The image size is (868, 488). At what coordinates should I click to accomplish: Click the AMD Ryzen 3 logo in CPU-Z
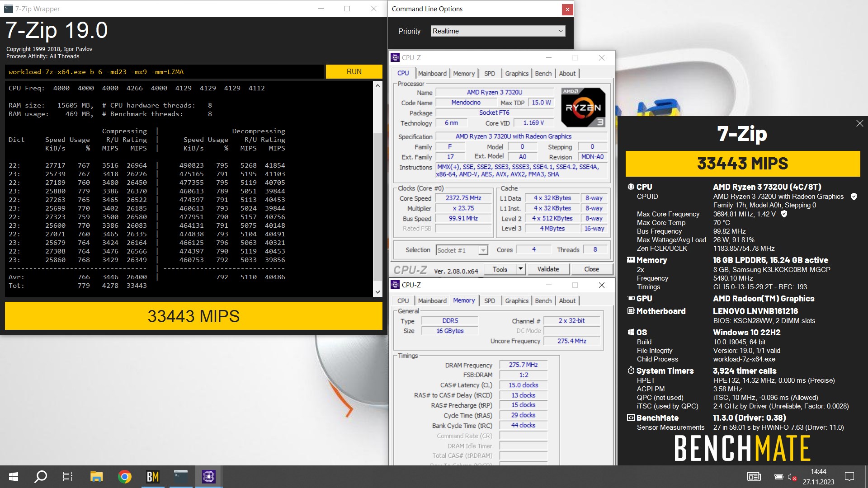click(x=583, y=107)
